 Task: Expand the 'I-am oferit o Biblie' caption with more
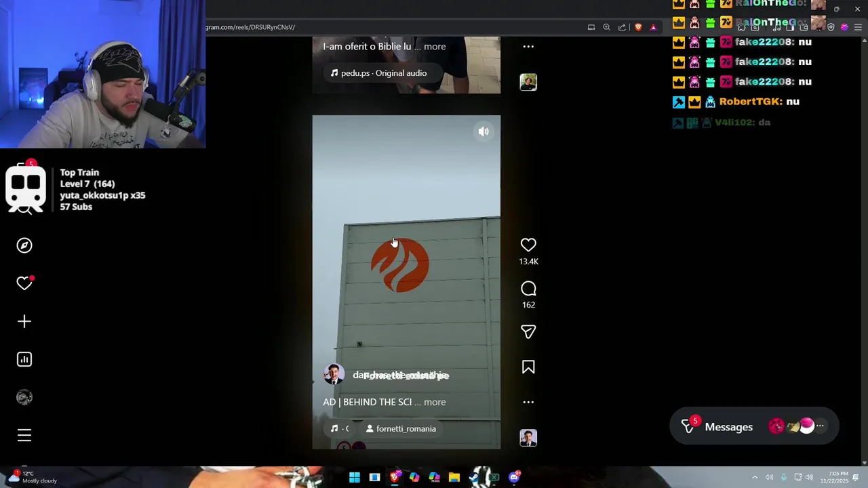pyautogui.click(x=435, y=46)
